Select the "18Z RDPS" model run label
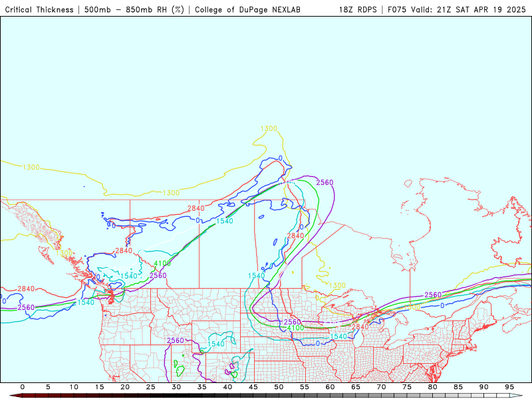 click(358, 10)
